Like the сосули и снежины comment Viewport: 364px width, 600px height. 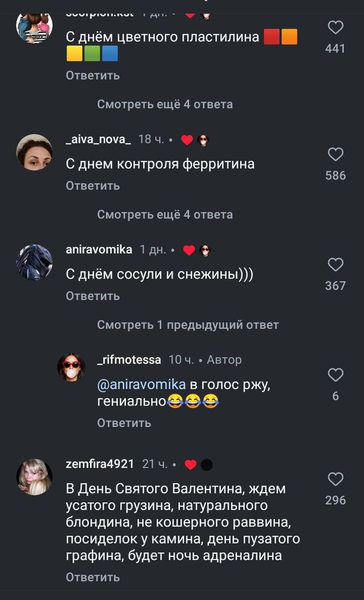click(x=335, y=265)
